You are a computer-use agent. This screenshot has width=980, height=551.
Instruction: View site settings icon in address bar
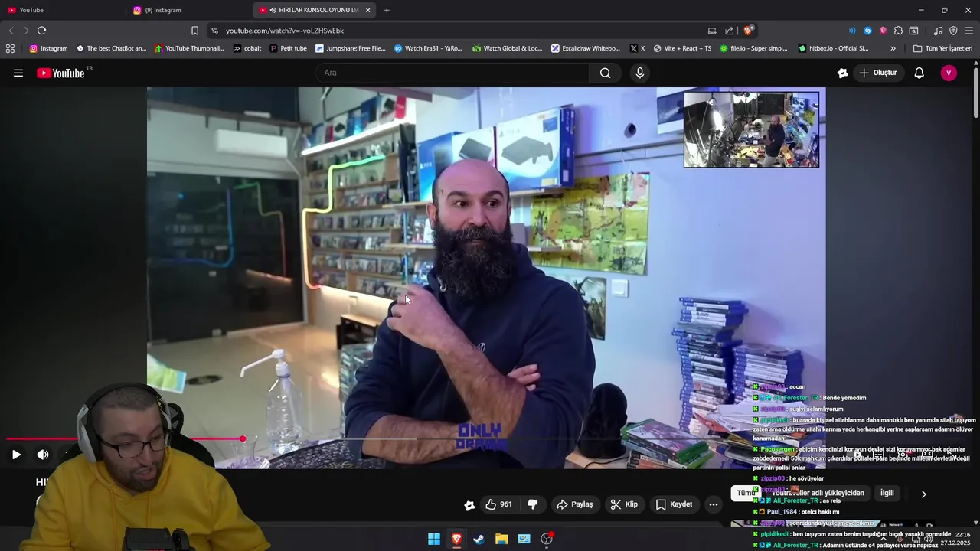click(214, 31)
